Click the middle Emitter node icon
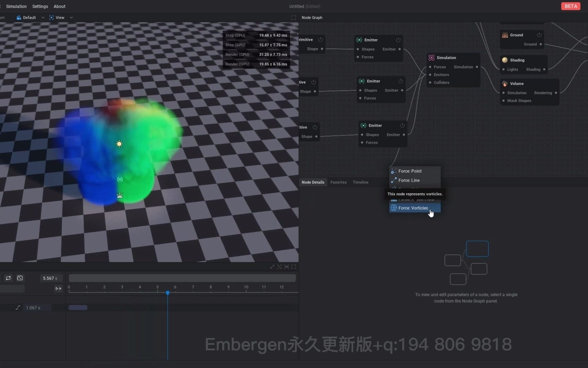This screenshot has width=588, height=368. pyautogui.click(x=362, y=81)
